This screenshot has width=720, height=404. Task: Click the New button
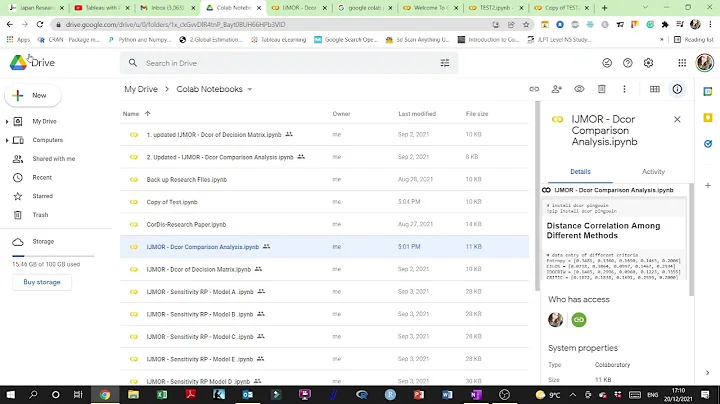click(33, 95)
